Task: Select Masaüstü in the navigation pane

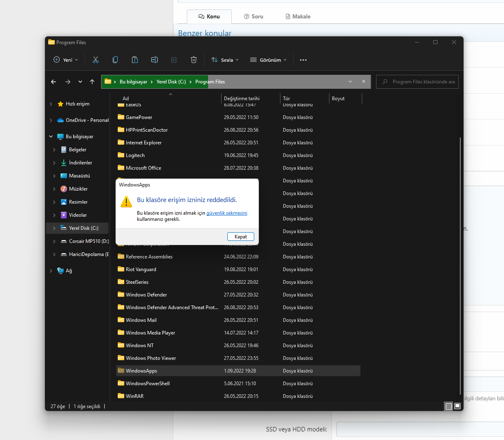Action: [79, 176]
